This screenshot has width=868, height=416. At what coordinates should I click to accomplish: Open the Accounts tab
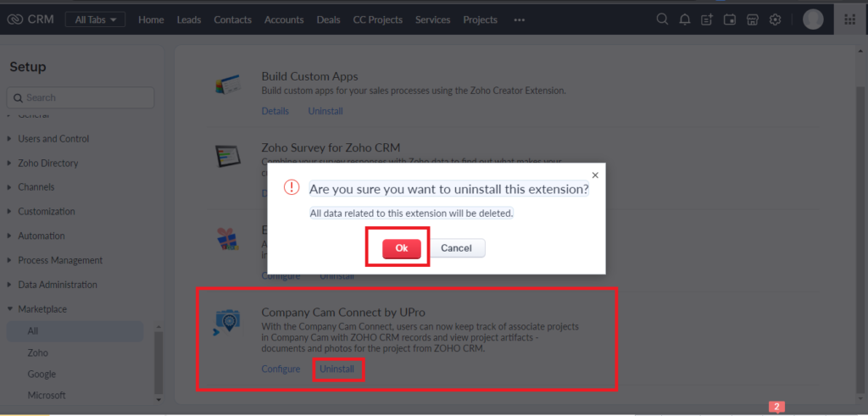coord(284,20)
